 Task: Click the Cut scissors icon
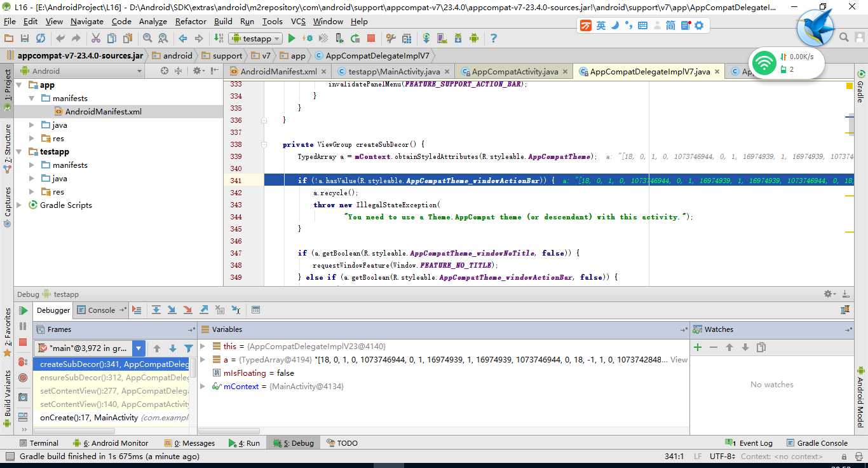pyautogui.click(x=96, y=38)
